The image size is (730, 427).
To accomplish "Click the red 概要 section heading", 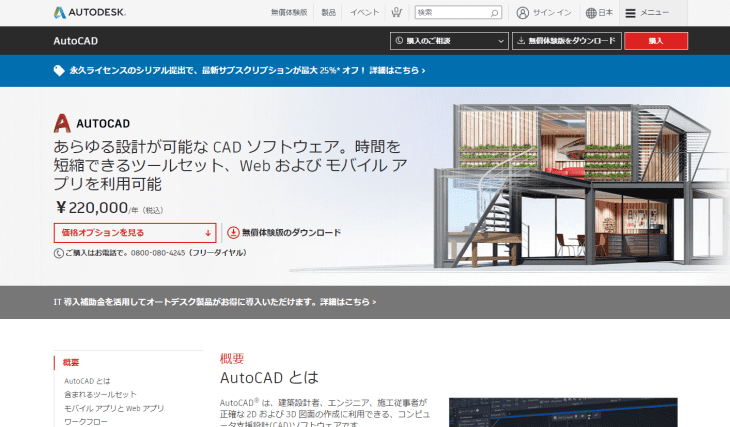I will tap(232, 359).
